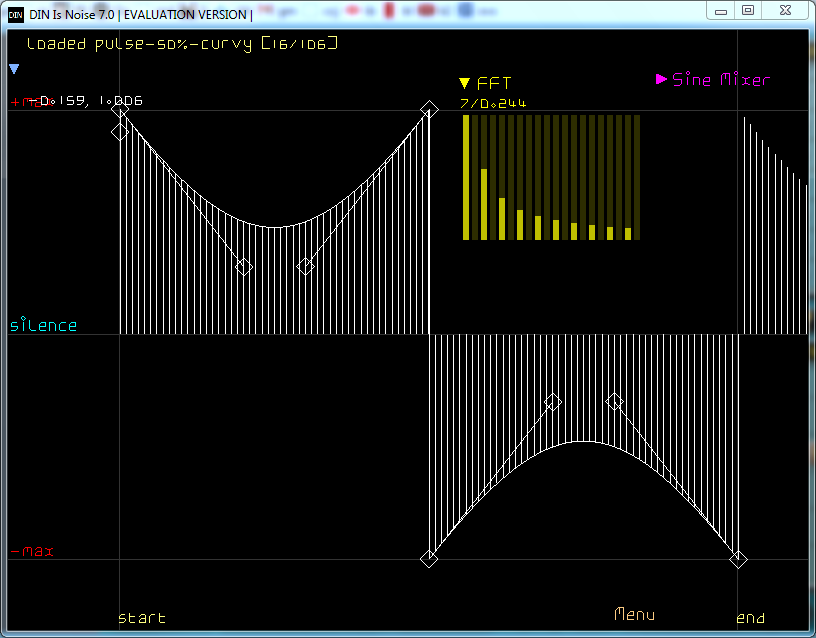
Task: Click the start marker label
Action: [x=142, y=618]
